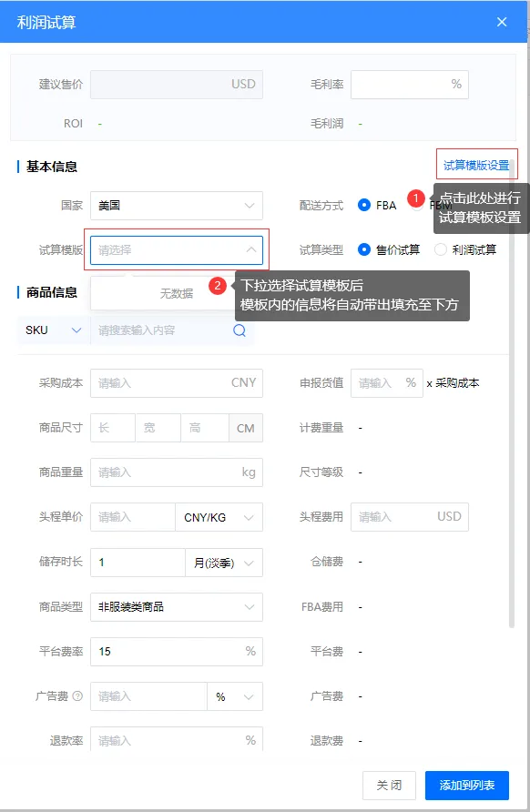The height and width of the screenshot is (812, 530).
Task: Click the SKU search magnifier icon
Action: [240, 330]
